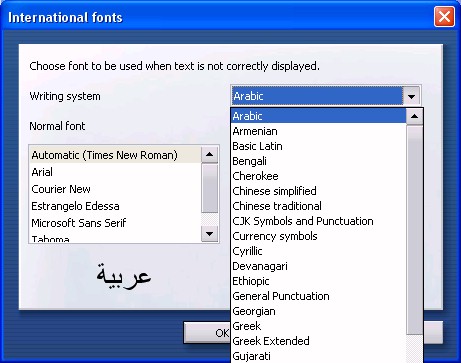
Task: Select Georgian from the dropdown
Action: (x=319, y=311)
